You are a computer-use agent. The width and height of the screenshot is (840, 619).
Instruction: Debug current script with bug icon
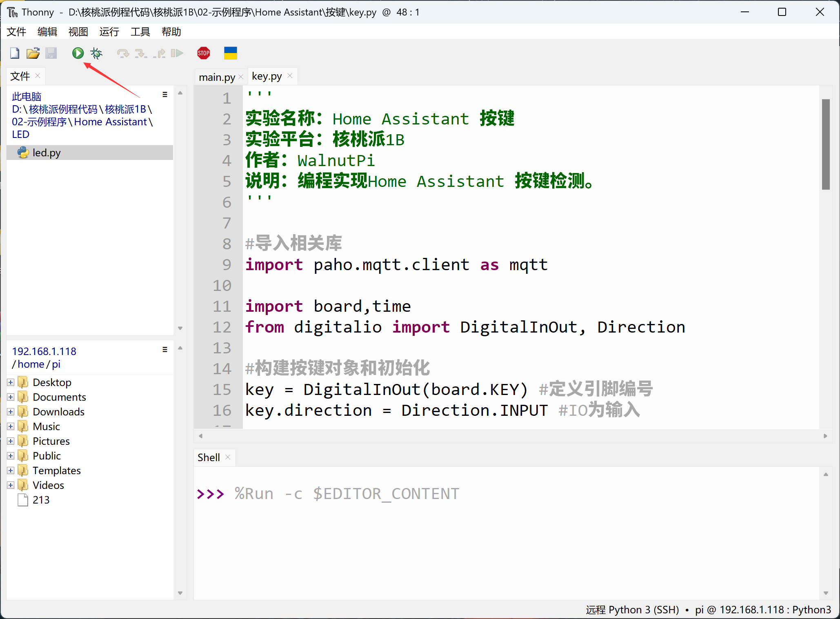click(96, 53)
